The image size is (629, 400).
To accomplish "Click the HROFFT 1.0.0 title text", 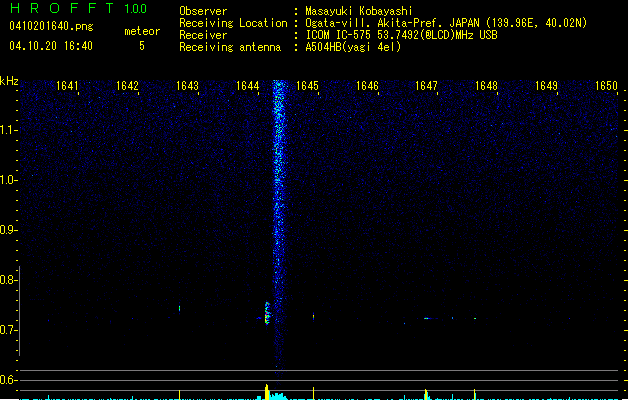I will pos(79,8).
